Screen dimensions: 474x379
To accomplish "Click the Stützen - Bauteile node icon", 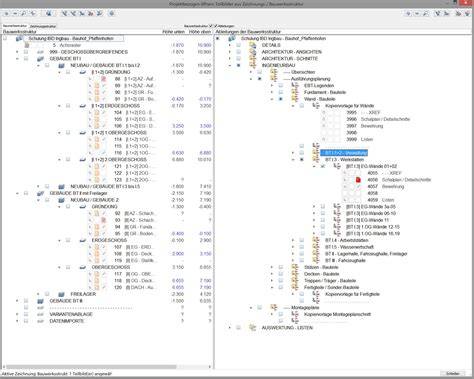I will click(x=295, y=267).
